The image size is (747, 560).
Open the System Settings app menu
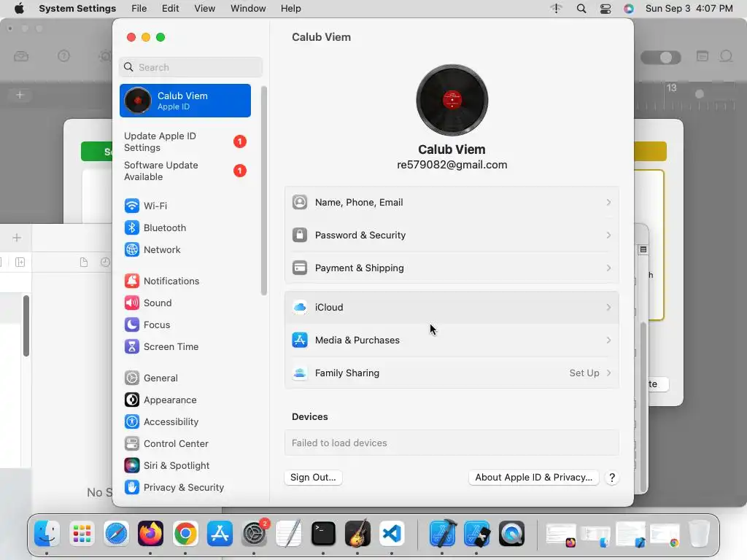(77, 9)
